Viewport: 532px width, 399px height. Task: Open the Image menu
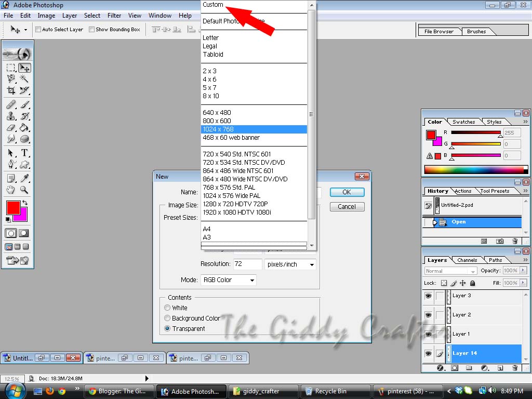[x=46, y=16]
